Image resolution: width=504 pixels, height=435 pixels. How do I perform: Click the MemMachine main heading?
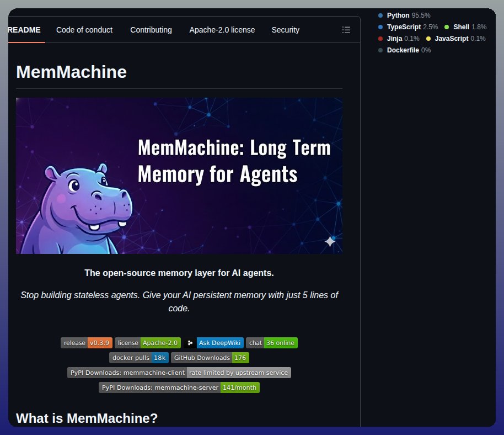[x=71, y=72]
